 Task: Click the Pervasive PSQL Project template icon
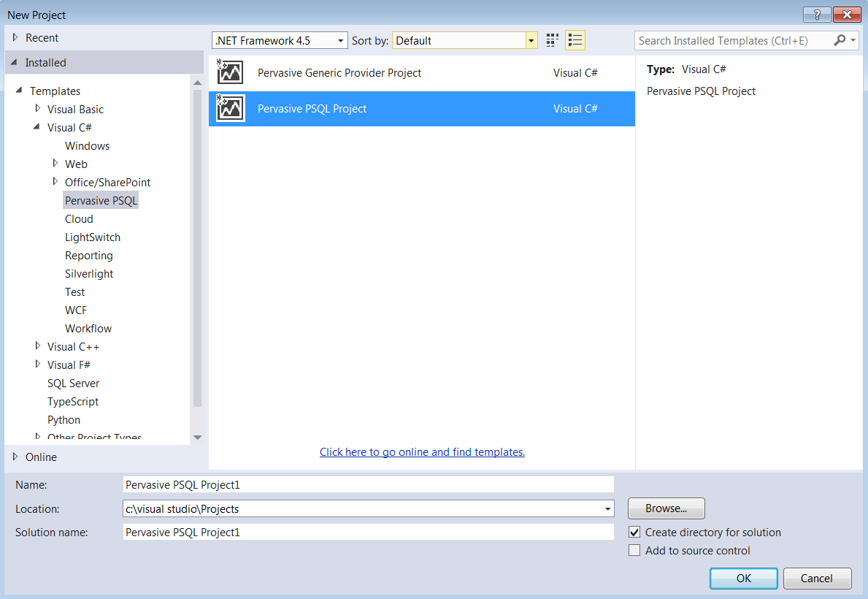tap(230, 109)
